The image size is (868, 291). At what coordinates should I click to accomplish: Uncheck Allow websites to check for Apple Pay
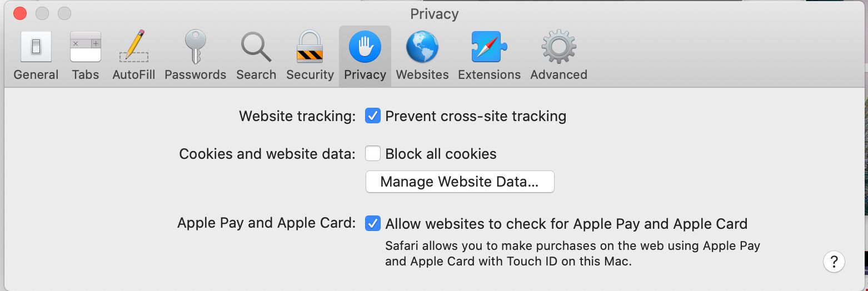[372, 224]
